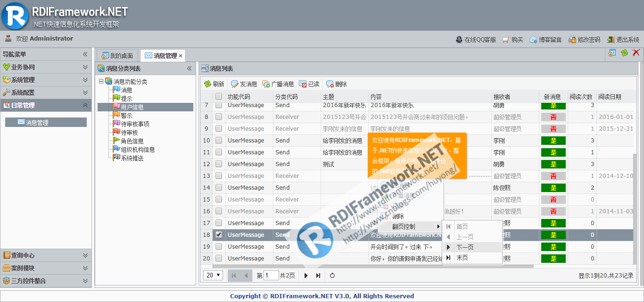The height and width of the screenshot is (302, 644).
Task: Collapse the 消息功能分类 tree root
Action: (101, 81)
